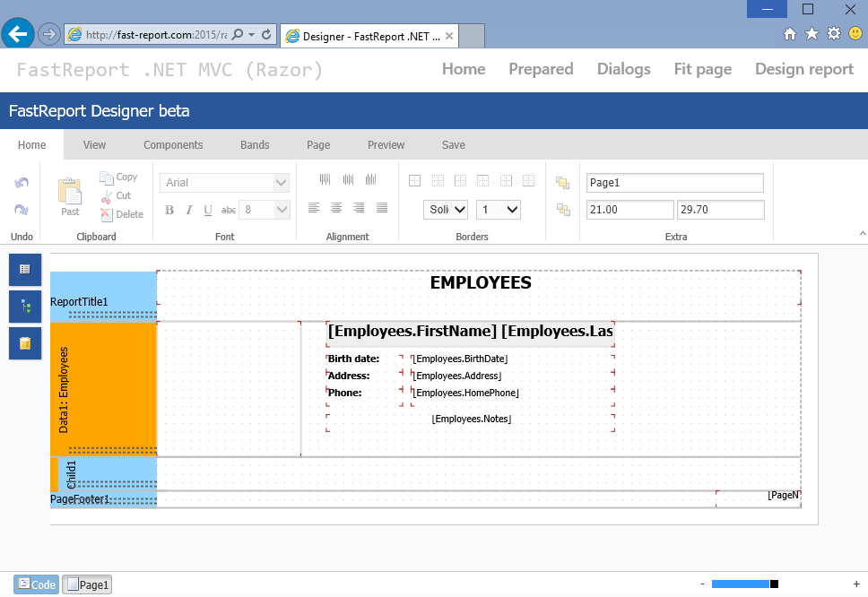Click the justify text alignment icon

click(x=382, y=208)
